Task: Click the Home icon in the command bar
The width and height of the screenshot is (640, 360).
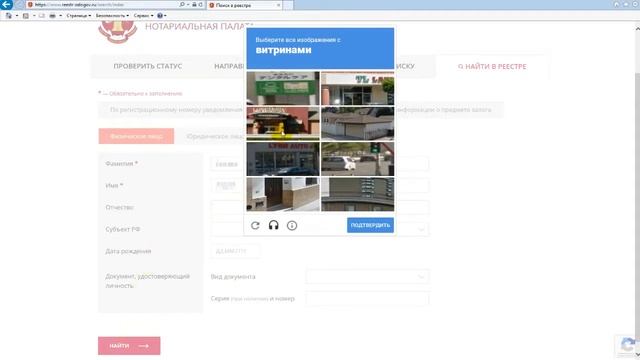Action: (x=9, y=16)
